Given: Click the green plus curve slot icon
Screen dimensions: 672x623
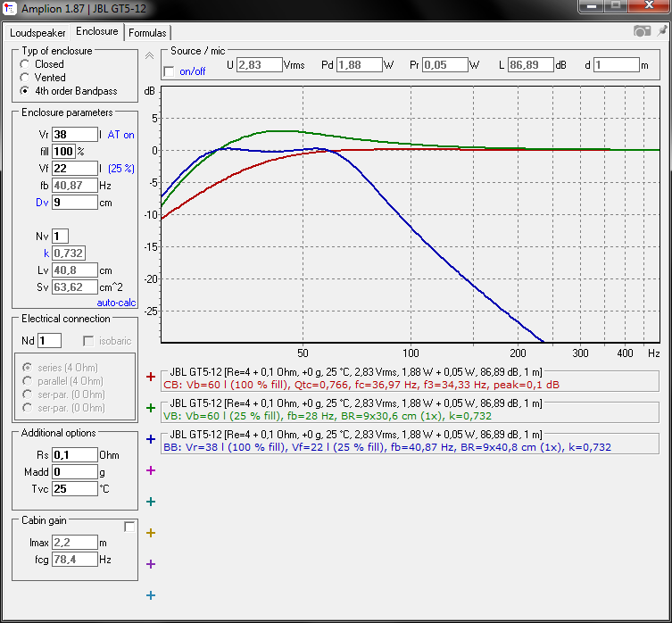Looking at the screenshot, I should tap(151, 408).
